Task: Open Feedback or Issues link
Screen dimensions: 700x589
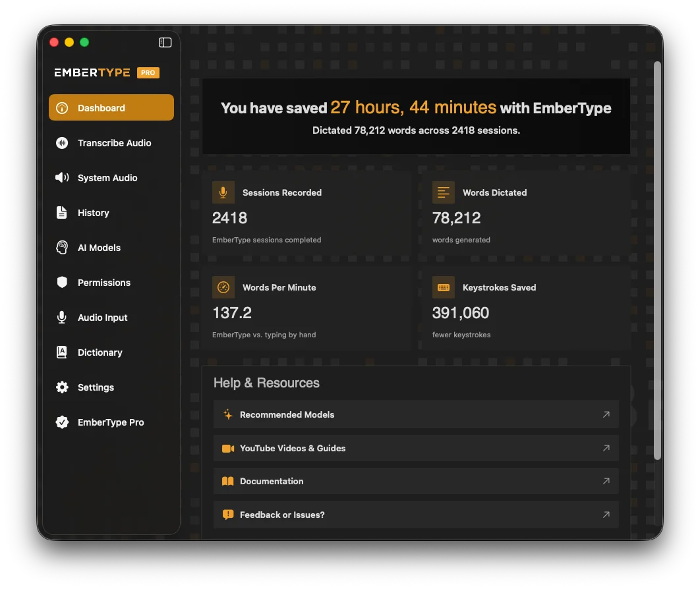Action: 416,515
